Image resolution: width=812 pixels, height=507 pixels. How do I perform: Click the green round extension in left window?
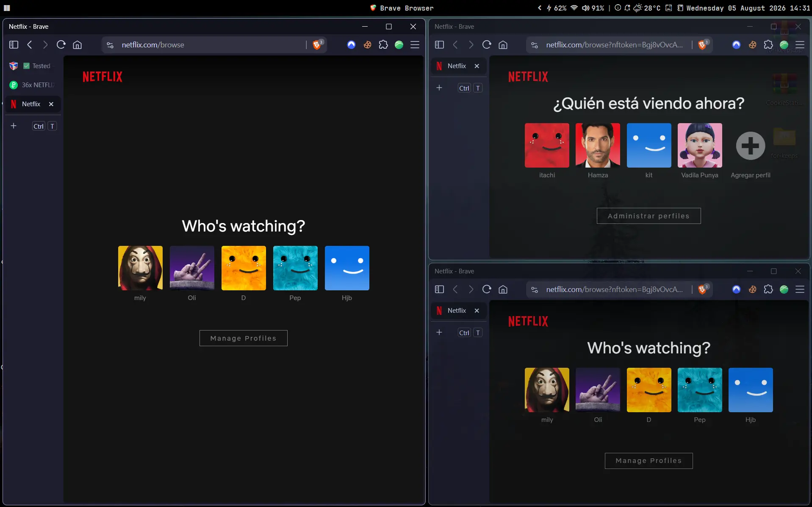tap(399, 45)
